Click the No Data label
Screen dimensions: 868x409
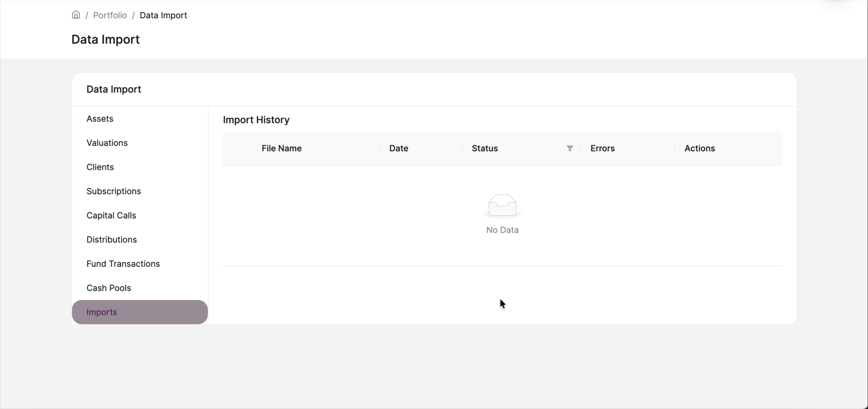point(502,230)
